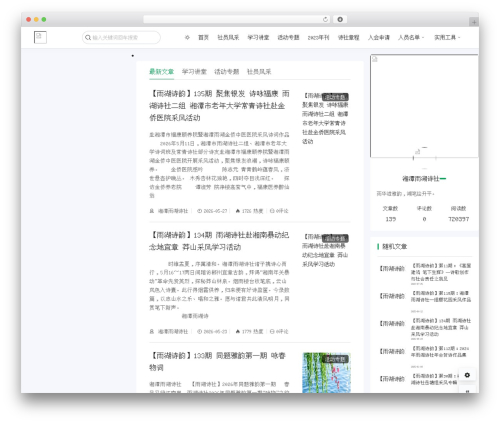This screenshot has width=500, height=423.
Task: Click the broken site logo image in header
Action: (x=40, y=37)
